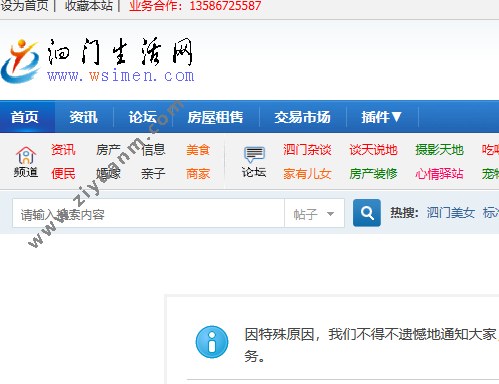
Task: Open the green 房产装修 forum link
Action: [373, 174]
